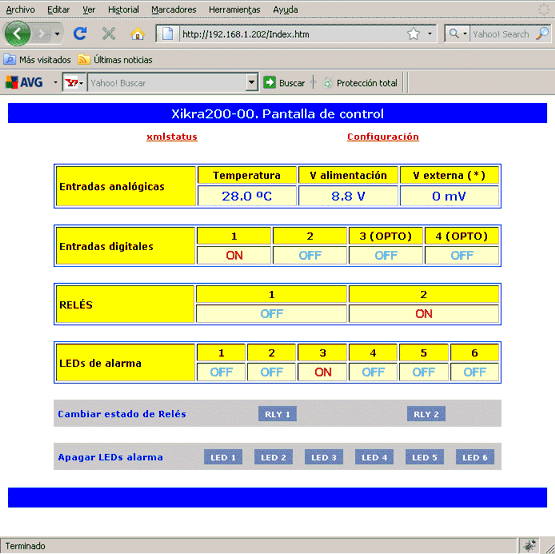Click the 28.0 ºC temperature value
This screenshot has width=555, height=554.
[247, 196]
